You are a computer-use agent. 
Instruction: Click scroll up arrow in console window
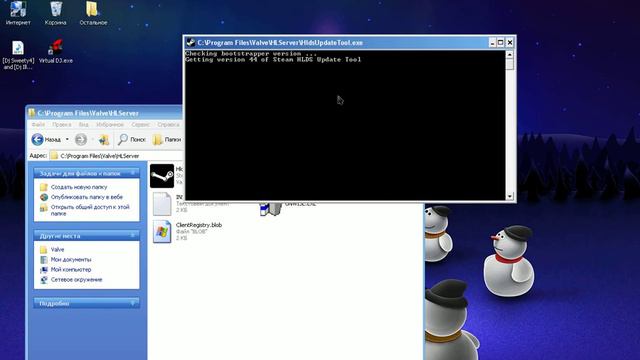pyautogui.click(x=510, y=54)
